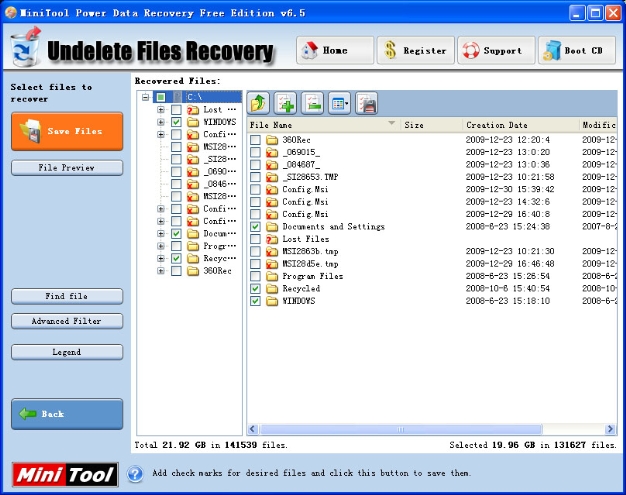Screen dimensions: 626x495
Task: Click the go-up-folder toolbar icon
Action: 258,103
